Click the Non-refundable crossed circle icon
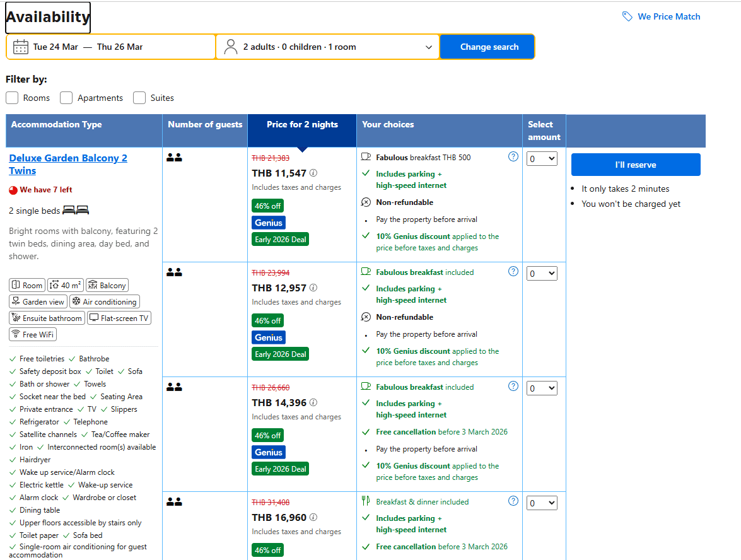 (366, 202)
